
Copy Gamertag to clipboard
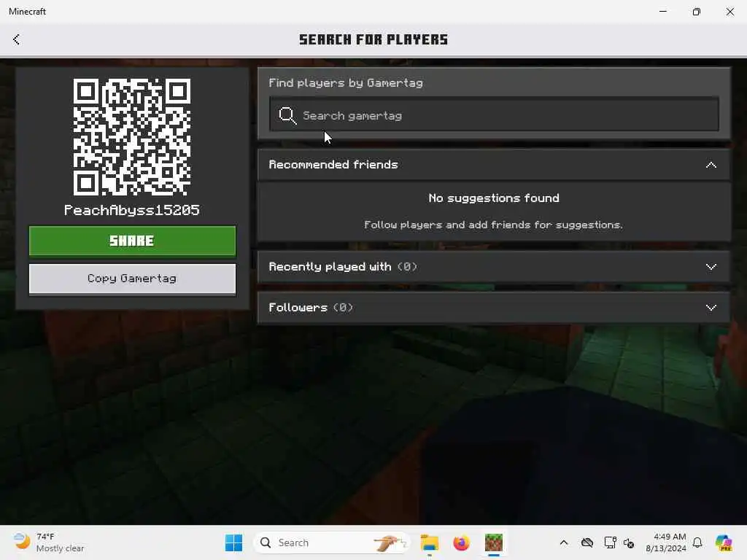(x=133, y=279)
